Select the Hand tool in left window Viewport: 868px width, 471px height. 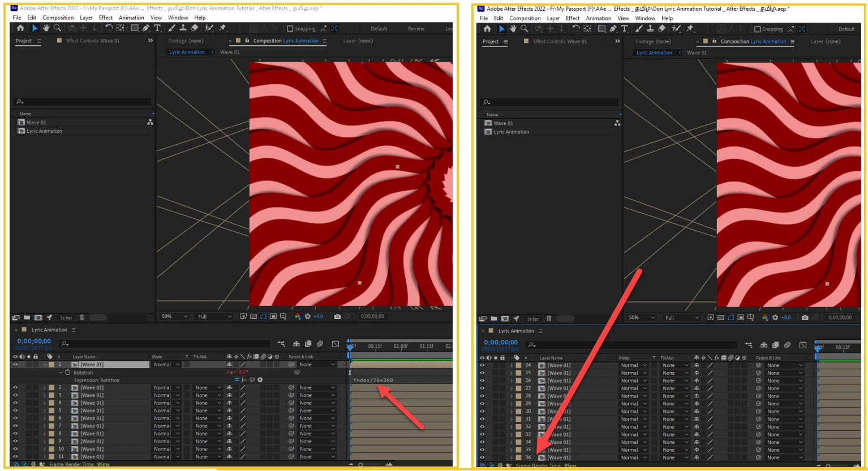46,28
